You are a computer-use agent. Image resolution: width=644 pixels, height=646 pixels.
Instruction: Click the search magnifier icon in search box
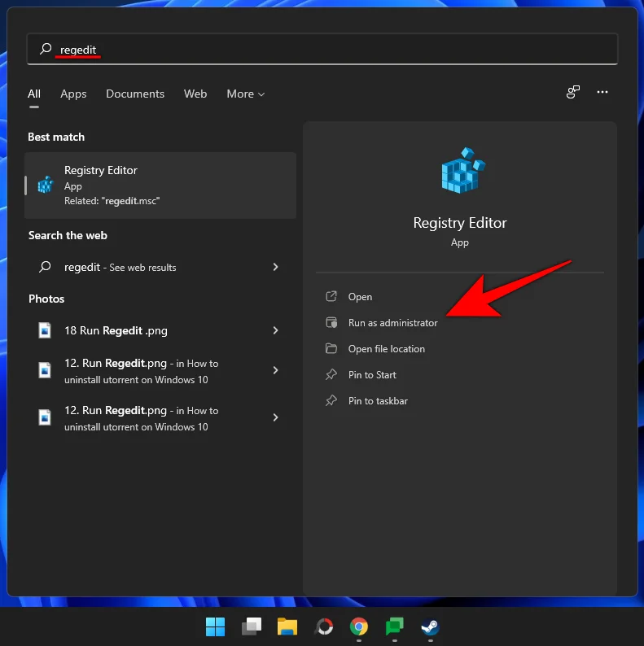[46, 49]
